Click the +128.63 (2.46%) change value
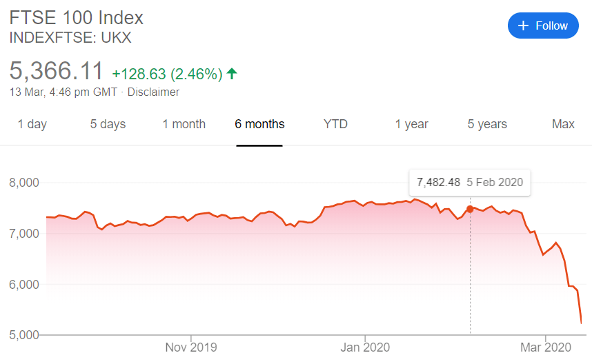592x364 pixels. click(167, 73)
